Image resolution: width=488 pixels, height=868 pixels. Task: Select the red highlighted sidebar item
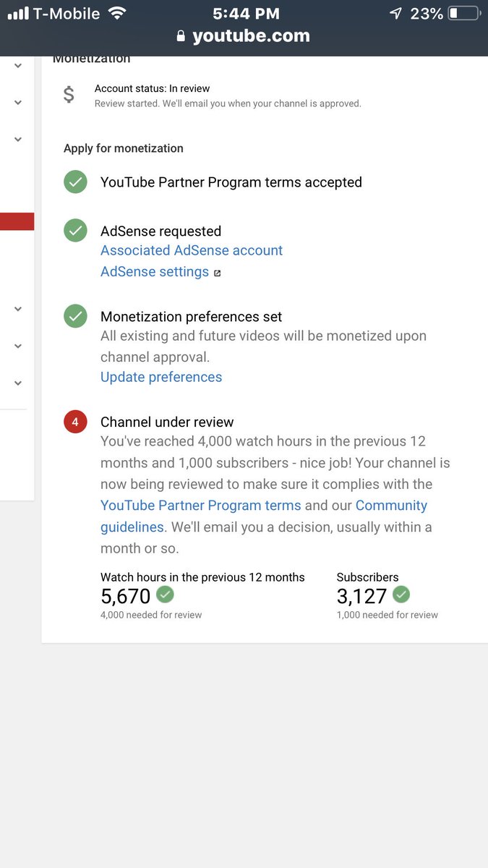[17, 221]
